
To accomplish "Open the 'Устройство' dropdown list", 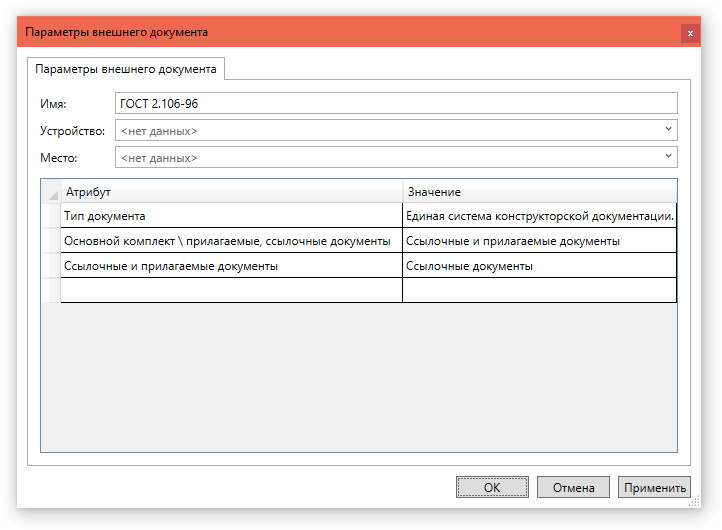I will coord(668,130).
